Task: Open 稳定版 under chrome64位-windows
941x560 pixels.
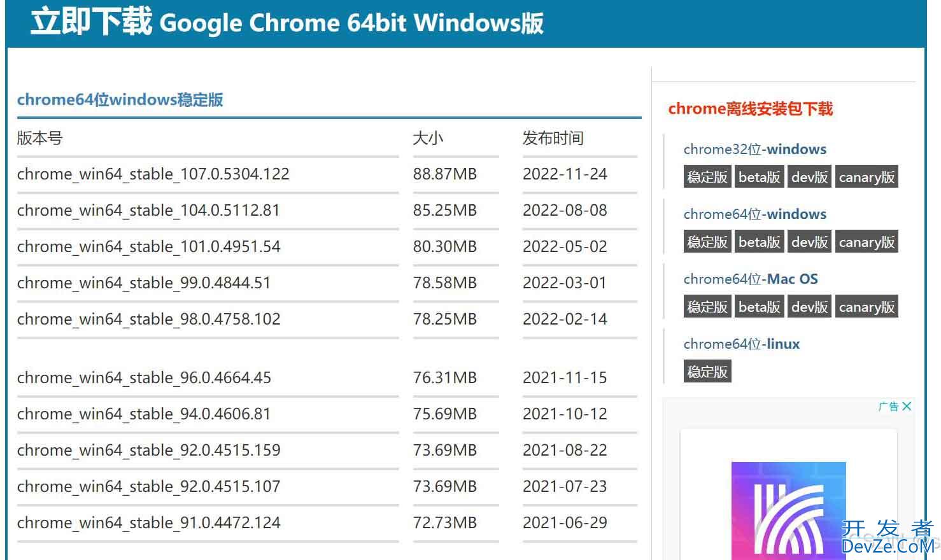Action: (x=707, y=242)
